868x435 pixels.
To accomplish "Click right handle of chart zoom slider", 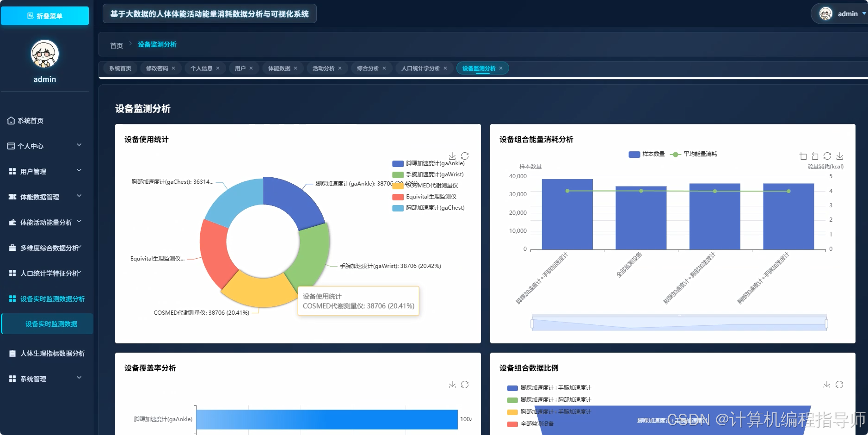I will click(826, 323).
